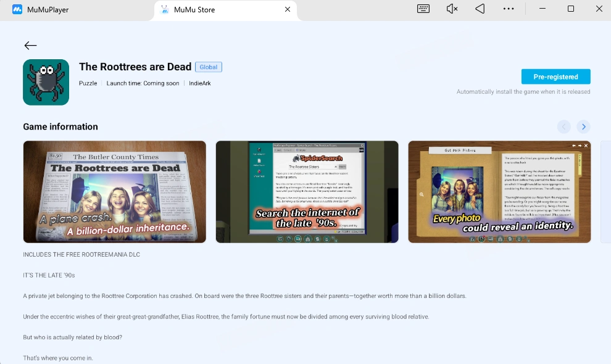Screen dimensions: 611x364
Task: Click the Game information heading
Action: coord(60,126)
